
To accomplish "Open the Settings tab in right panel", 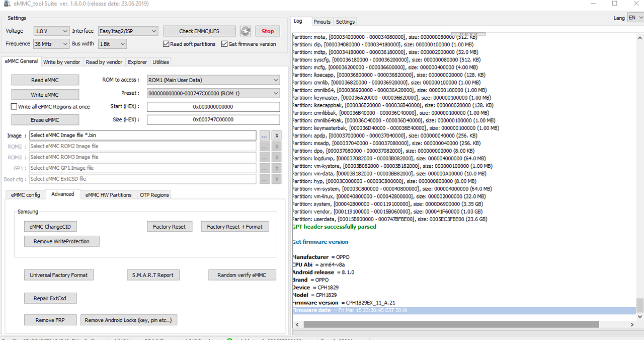I will click(345, 22).
